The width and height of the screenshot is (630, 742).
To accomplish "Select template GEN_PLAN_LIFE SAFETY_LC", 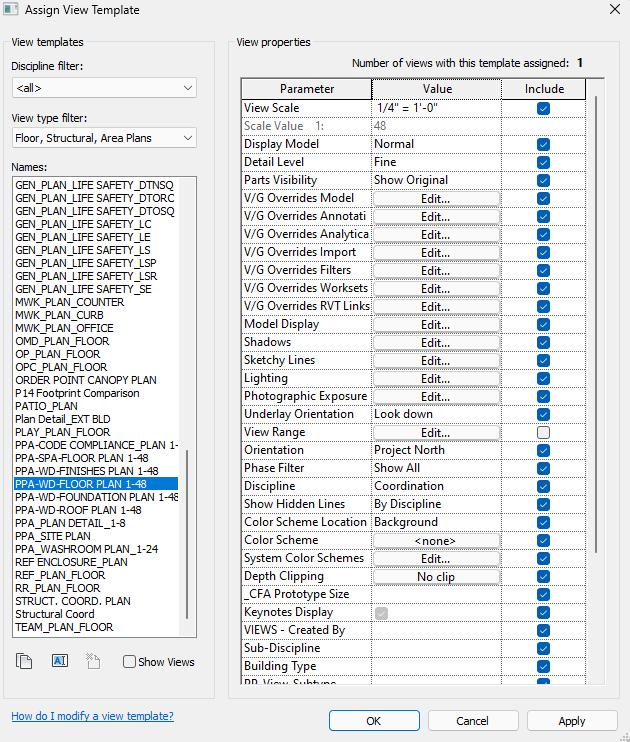I will click(x=83, y=224).
